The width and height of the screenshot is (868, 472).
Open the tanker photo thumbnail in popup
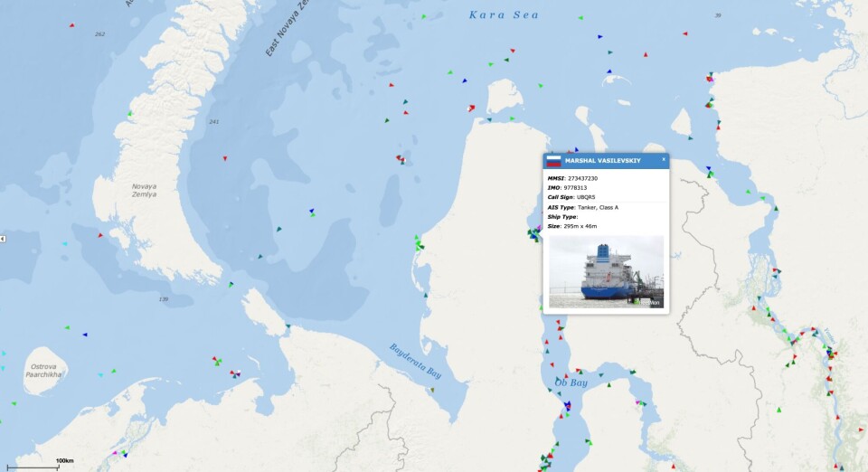point(606,271)
